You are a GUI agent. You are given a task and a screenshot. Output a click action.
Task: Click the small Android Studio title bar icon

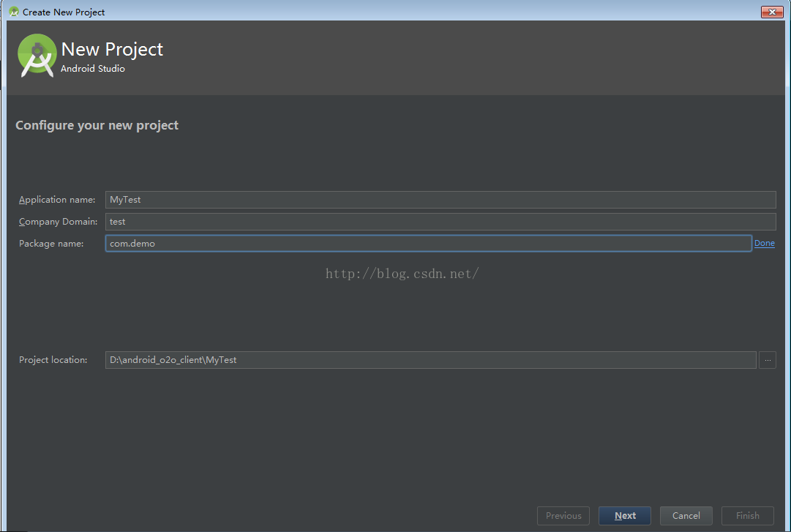[14, 12]
